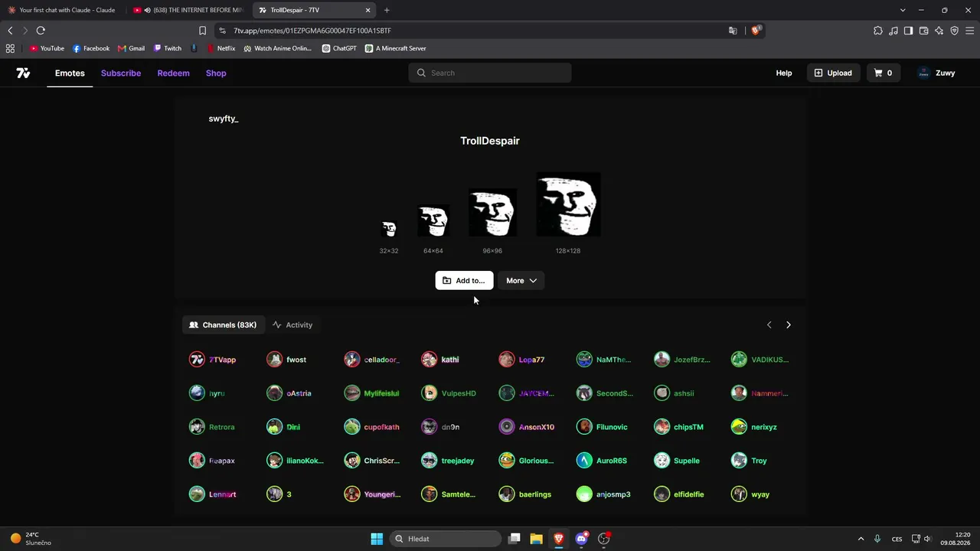This screenshot has height=551, width=980.
Task: Open the Brave Shields lion icon
Action: [x=756, y=31]
